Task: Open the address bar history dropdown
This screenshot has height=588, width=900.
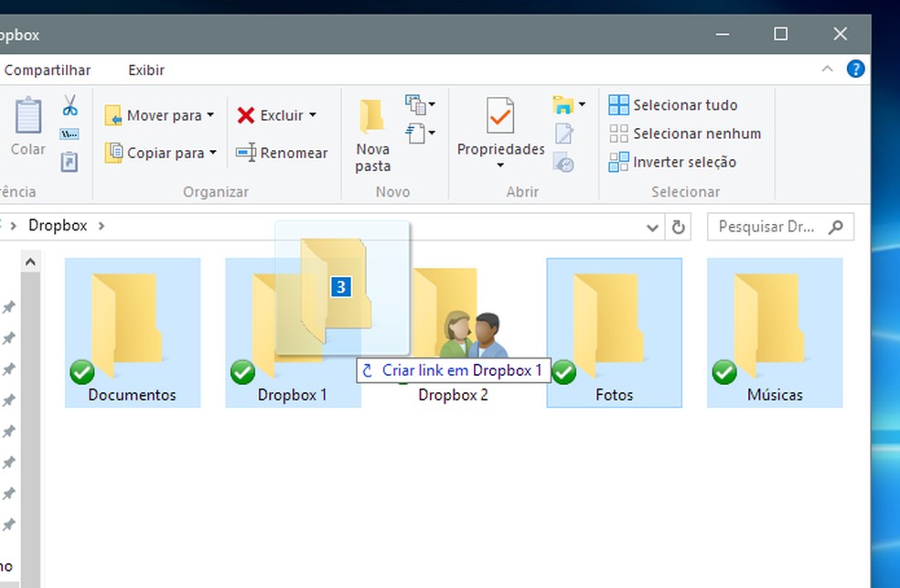Action: 651,227
